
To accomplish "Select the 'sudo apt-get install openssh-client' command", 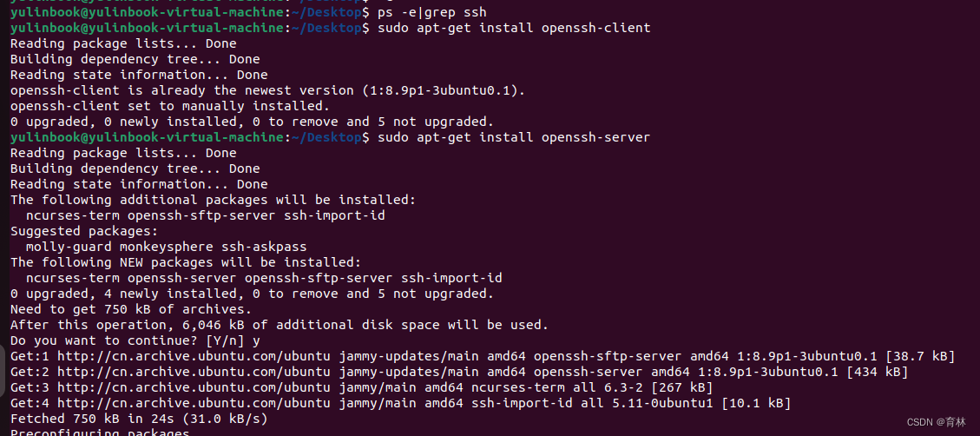I will 514,28.
